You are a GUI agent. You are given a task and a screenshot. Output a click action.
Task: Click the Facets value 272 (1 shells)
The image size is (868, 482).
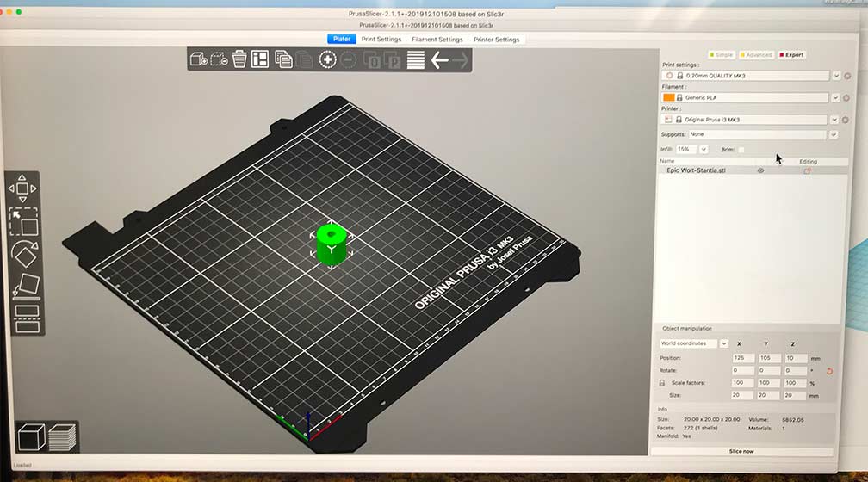coord(700,429)
